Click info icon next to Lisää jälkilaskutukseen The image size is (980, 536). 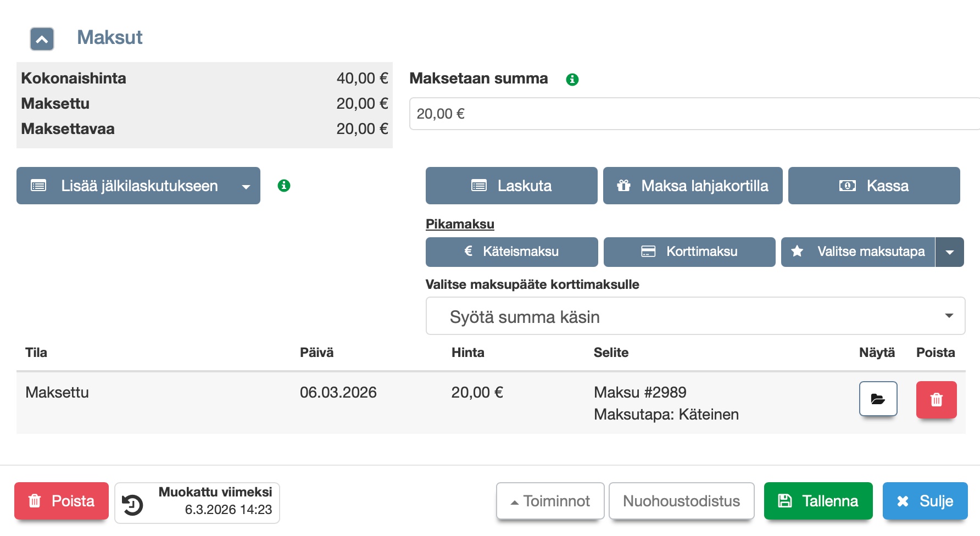pyautogui.click(x=283, y=186)
